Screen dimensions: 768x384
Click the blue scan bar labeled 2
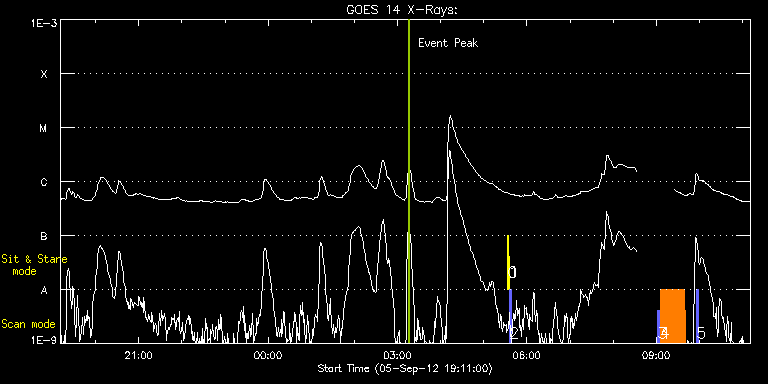(x=510, y=315)
